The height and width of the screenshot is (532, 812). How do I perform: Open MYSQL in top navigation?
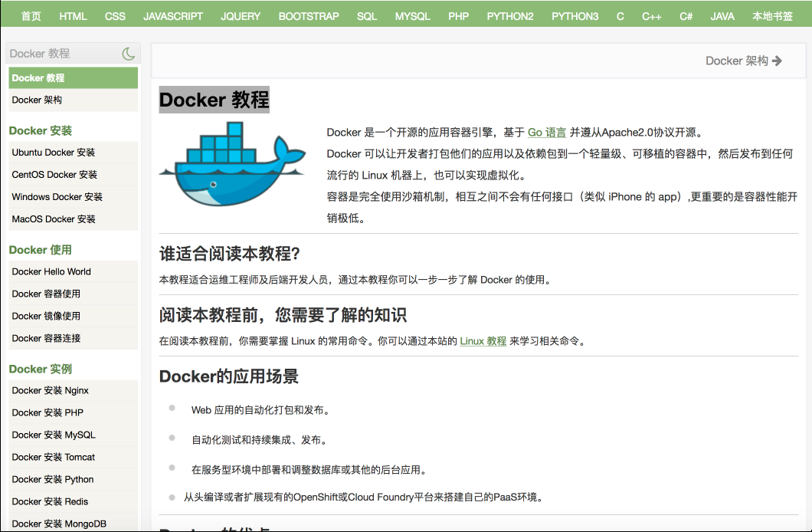point(413,16)
